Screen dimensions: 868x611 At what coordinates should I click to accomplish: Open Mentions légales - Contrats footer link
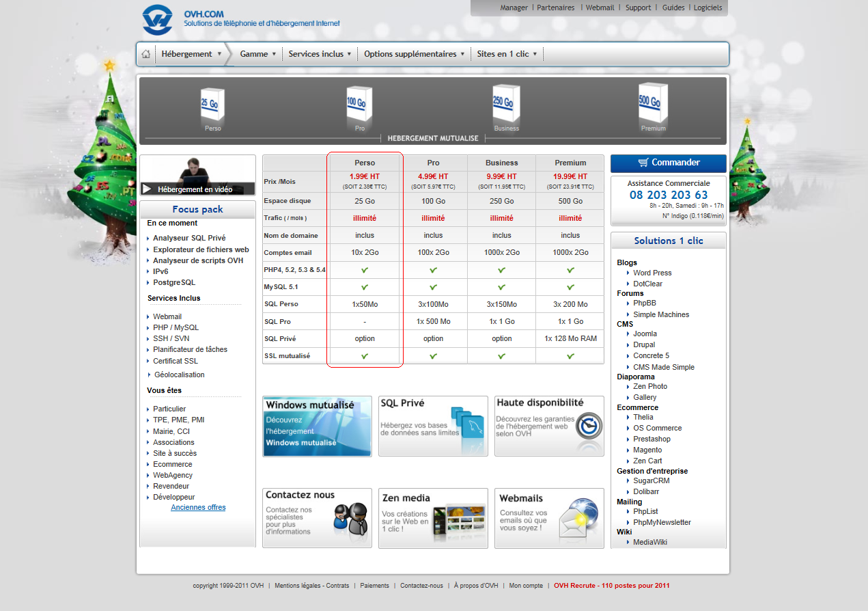[x=311, y=586]
